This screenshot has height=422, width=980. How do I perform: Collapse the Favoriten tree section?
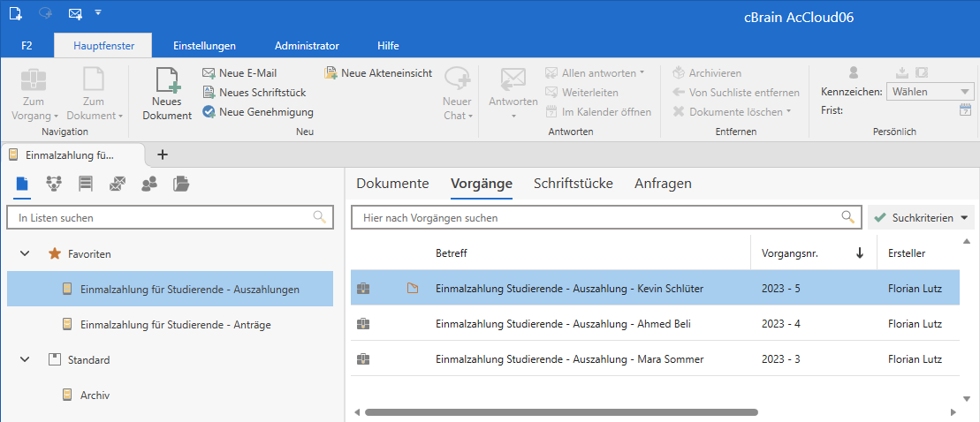tap(24, 253)
